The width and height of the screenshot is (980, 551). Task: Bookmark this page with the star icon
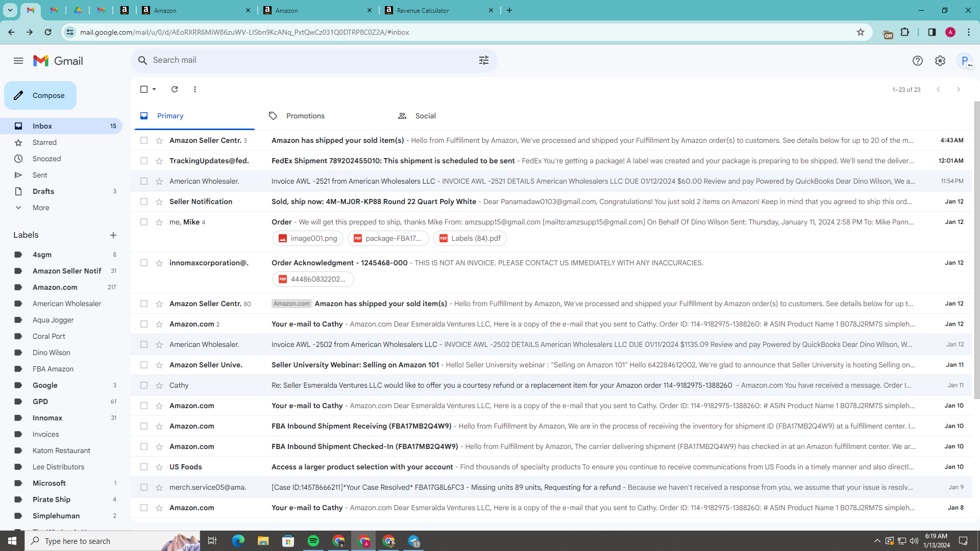tap(861, 32)
